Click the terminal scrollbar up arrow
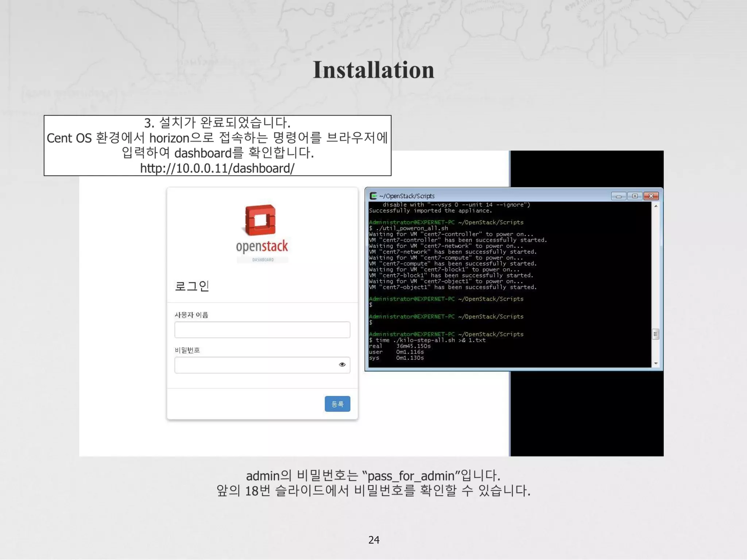This screenshot has height=560, width=747. tap(656, 206)
